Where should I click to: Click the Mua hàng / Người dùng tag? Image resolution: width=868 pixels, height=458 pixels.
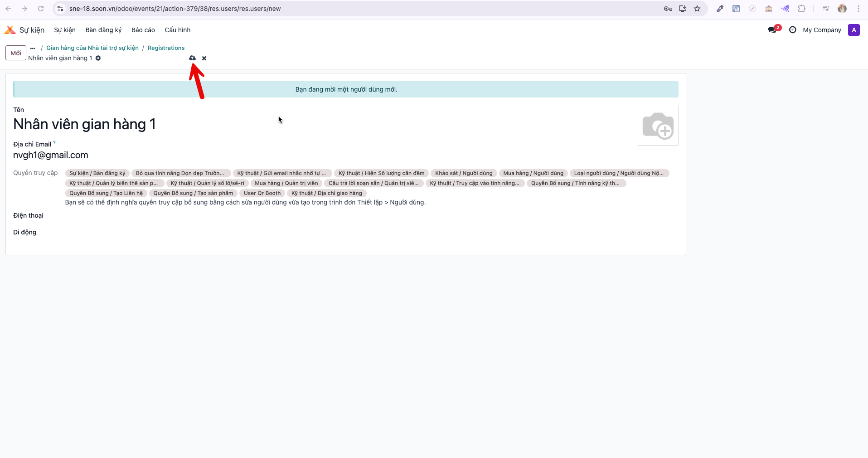533,173
